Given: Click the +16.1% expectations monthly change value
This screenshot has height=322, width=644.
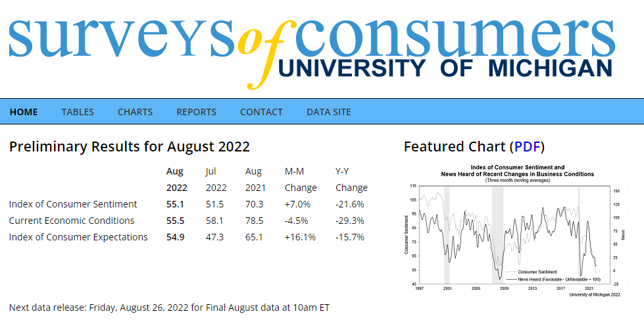Looking at the screenshot, I should 300,237.
